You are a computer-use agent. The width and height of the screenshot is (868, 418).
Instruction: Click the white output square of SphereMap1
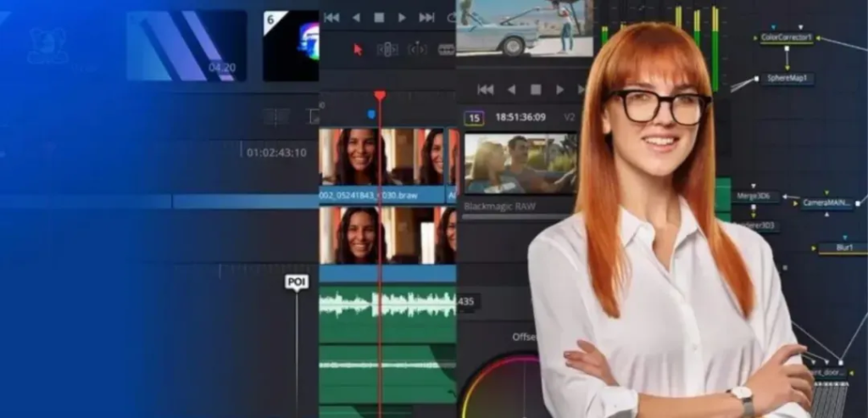pos(755,79)
